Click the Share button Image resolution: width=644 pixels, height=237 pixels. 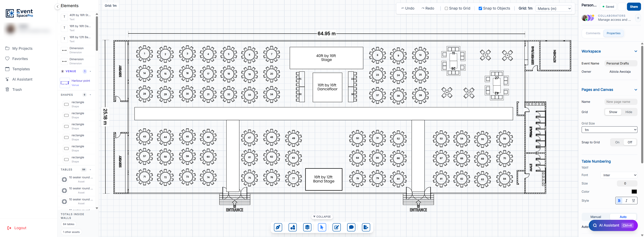634,7
